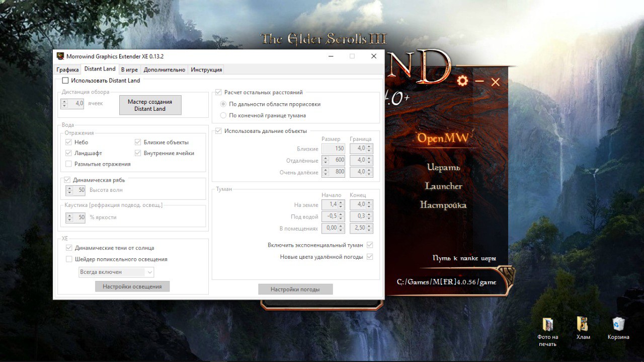Click Мастер создания Distant Land button

click(x=150, y=105)
